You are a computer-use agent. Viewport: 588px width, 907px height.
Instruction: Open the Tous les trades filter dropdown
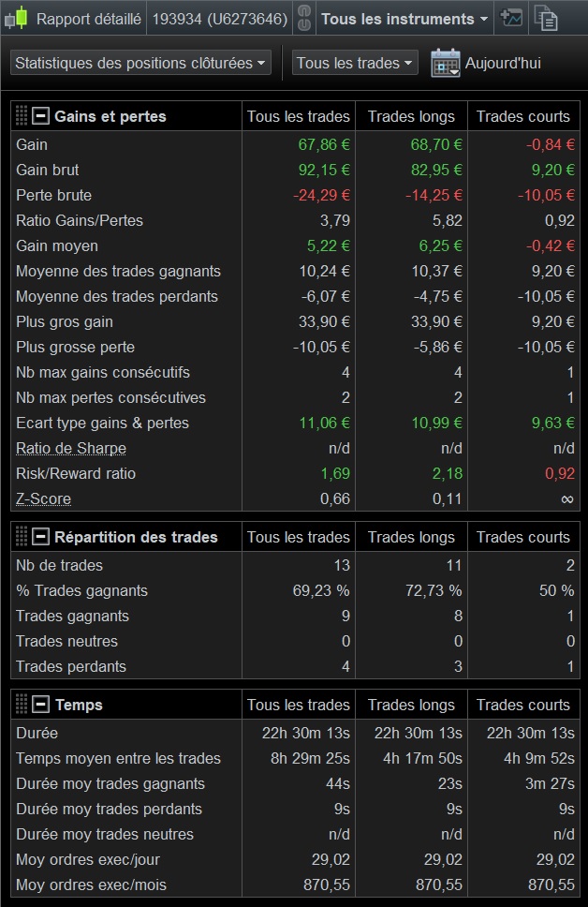coord(355,63)
